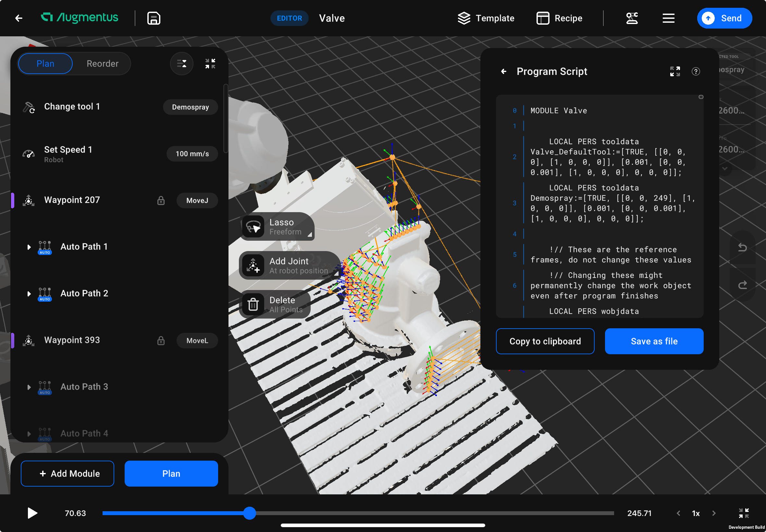Click the playback timeline slider handle
The width and height of the screenshot is (766, 532).
(249, 513)
